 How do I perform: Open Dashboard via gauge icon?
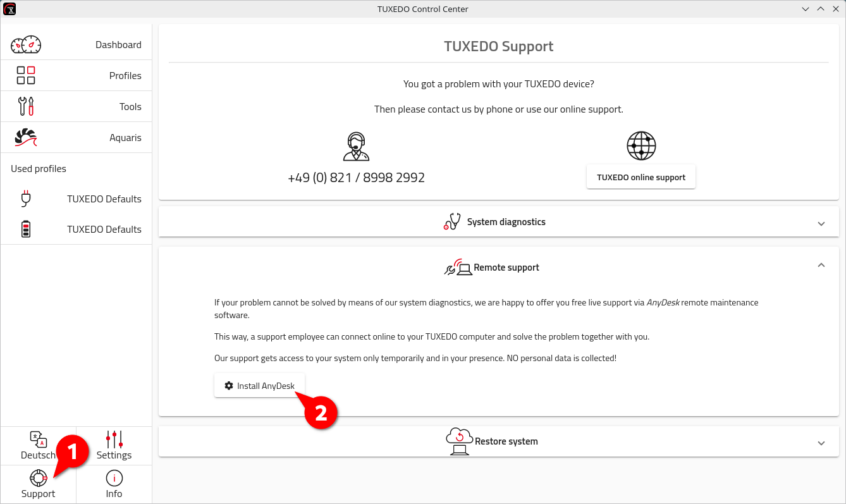pos(26,45)
